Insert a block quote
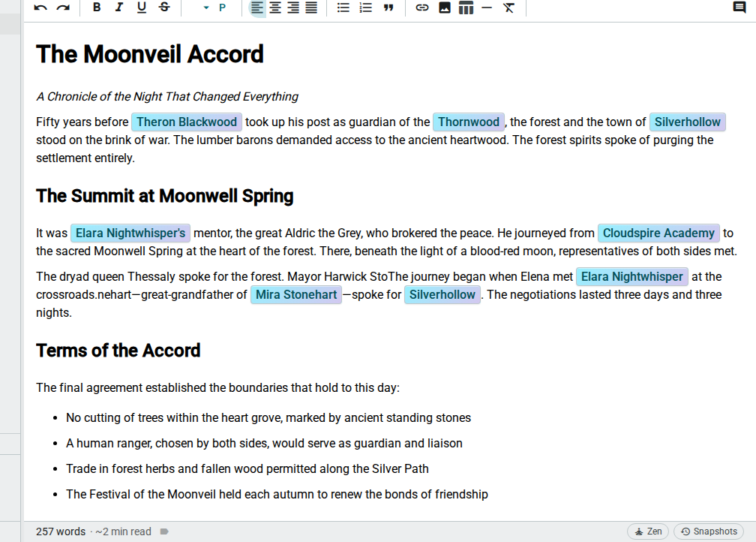The image size is (756, 542). 388,8
